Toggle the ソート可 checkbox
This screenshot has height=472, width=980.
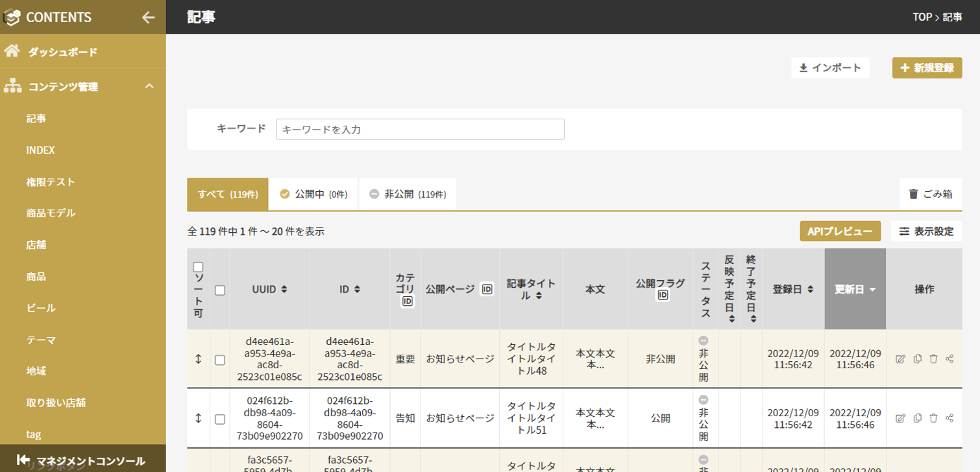click(199, 266)
